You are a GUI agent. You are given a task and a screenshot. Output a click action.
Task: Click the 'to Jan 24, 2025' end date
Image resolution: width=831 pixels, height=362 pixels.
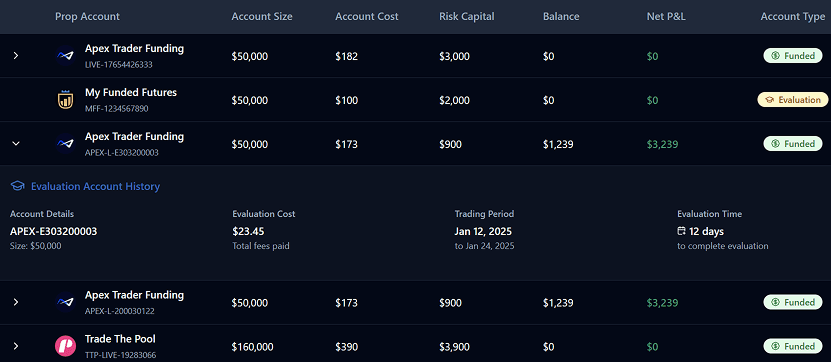484,246
